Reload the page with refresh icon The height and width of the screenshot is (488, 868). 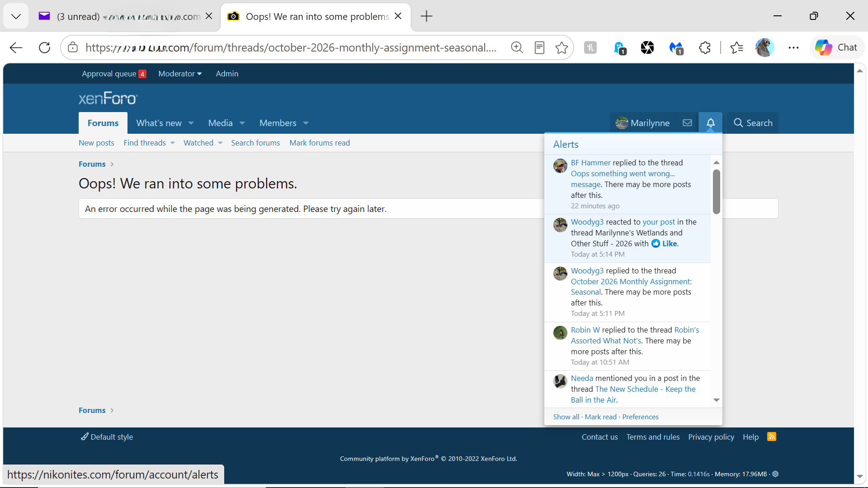click(44, 47)
